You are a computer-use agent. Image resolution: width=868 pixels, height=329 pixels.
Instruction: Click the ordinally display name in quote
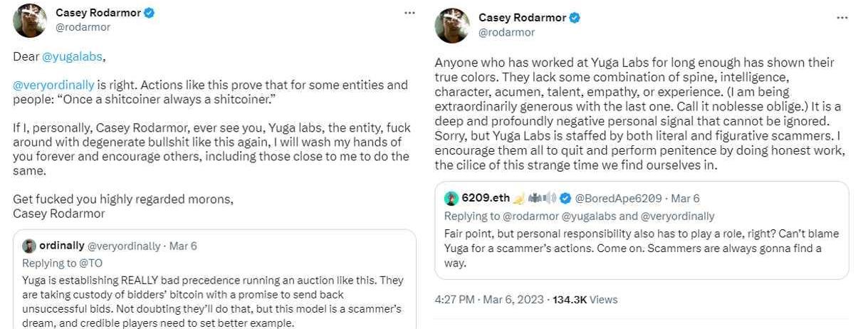(x=61, y=246)
